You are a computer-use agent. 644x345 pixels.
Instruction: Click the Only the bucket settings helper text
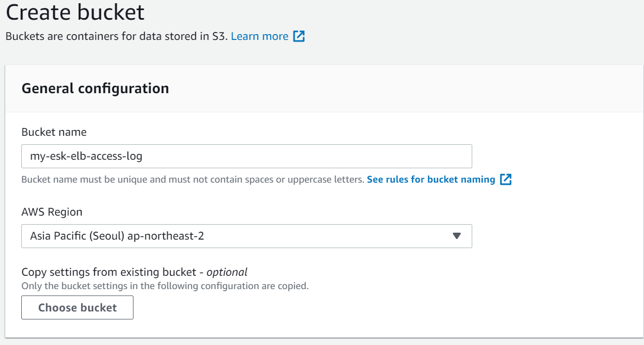point(165,286)
